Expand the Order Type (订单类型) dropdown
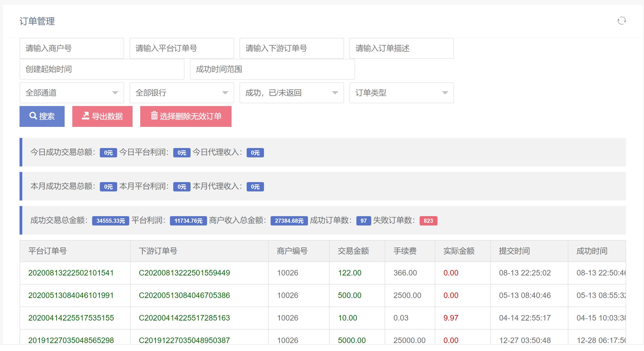The image size is (644, 351). coord(401,93)
